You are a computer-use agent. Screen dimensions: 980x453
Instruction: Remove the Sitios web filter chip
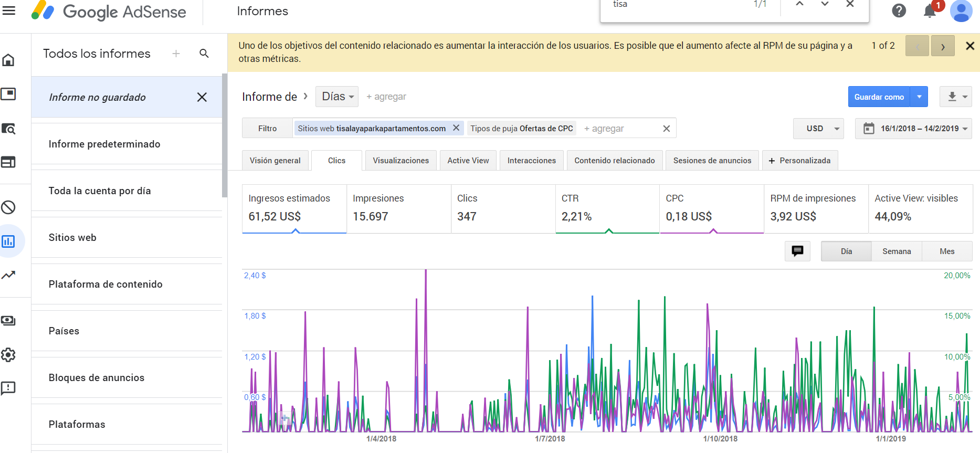point(456,128)
